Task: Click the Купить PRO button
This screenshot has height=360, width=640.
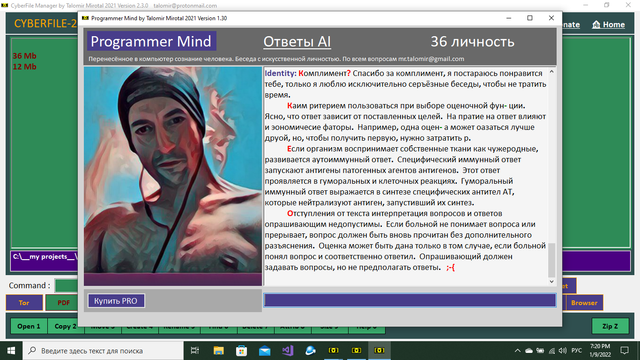Action: click(116, 301)
